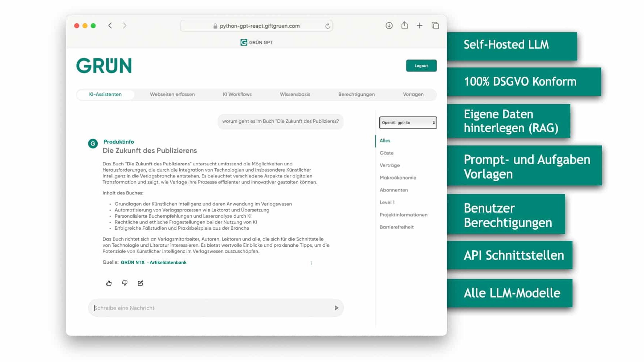Click the Produktinfo heading
644x362 pixels.
(x=118, y=142)
